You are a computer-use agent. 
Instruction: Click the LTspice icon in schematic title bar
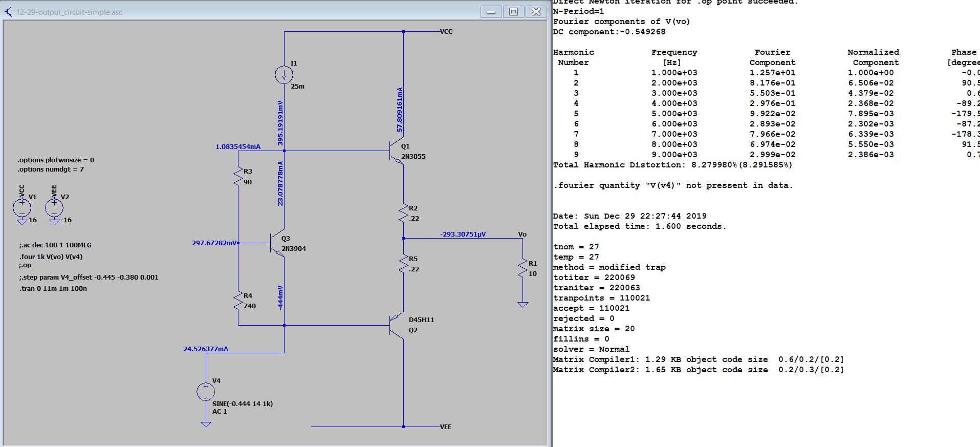8,11
